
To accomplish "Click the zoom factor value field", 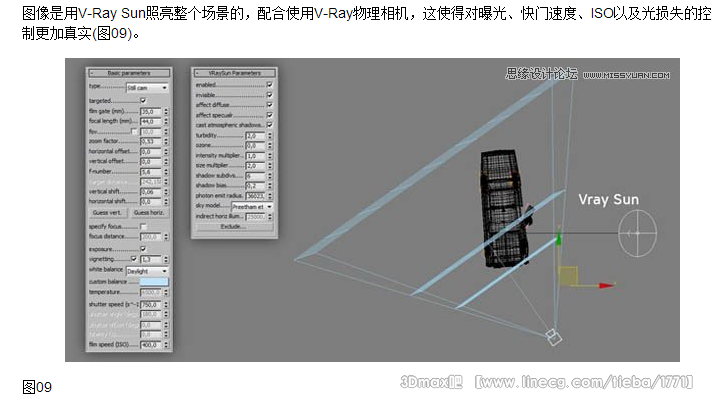I will click(x=151, y=141).
